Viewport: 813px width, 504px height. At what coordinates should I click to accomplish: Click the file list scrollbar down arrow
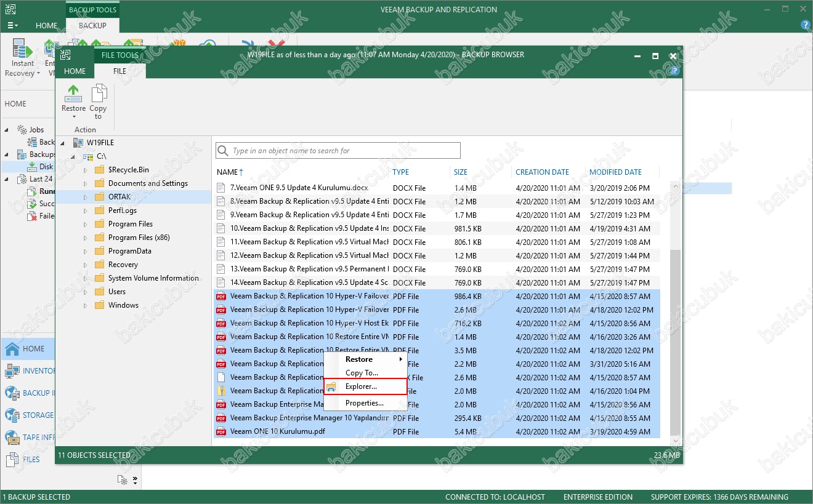coord(675,441)
